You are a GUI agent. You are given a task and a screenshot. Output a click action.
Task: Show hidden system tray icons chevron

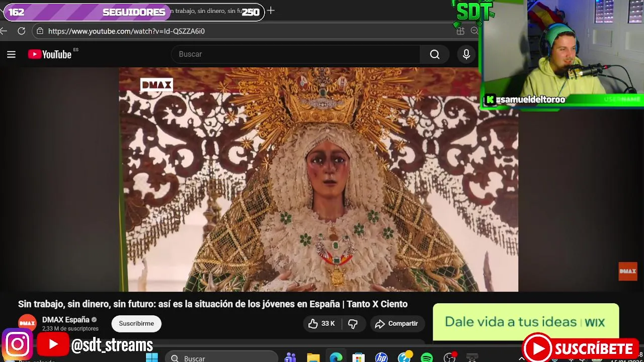pyautogui.click(x=522, y=358)
